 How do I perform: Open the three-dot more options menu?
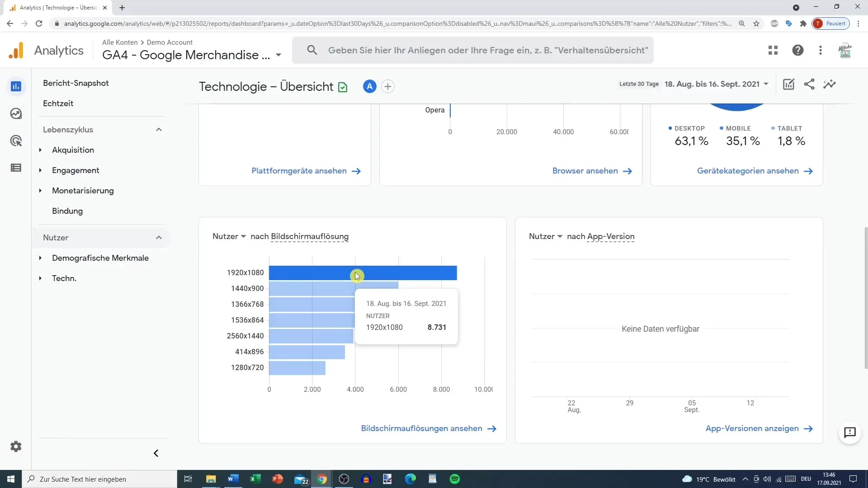coord(821,50)
